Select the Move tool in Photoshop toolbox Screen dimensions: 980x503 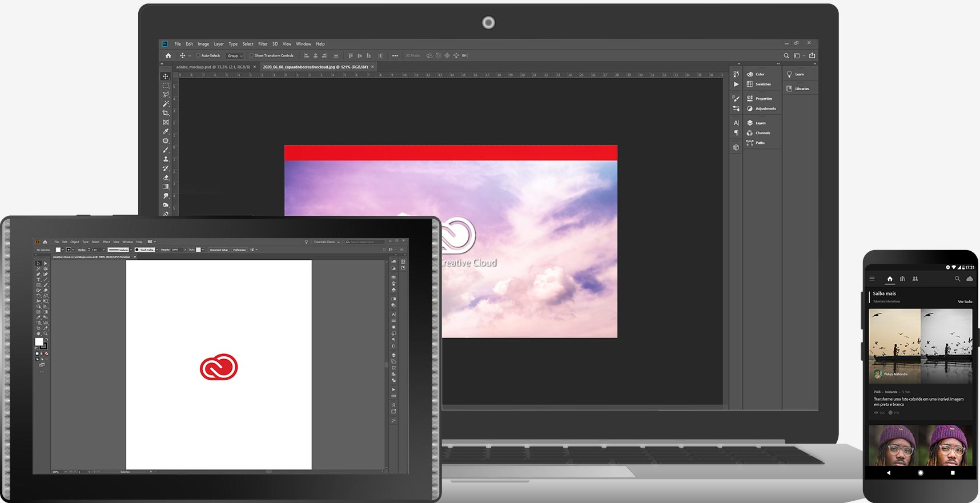click(x=166, y=76)
